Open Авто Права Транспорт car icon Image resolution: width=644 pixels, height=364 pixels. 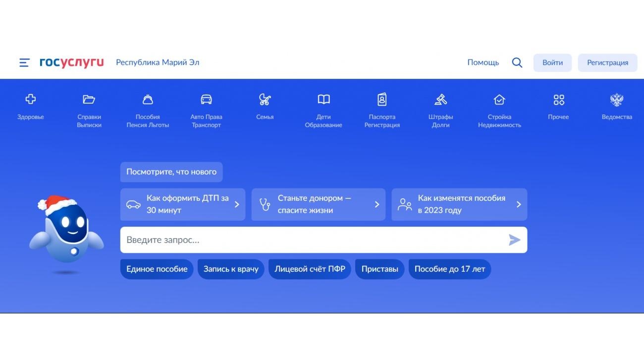point(206,100)
